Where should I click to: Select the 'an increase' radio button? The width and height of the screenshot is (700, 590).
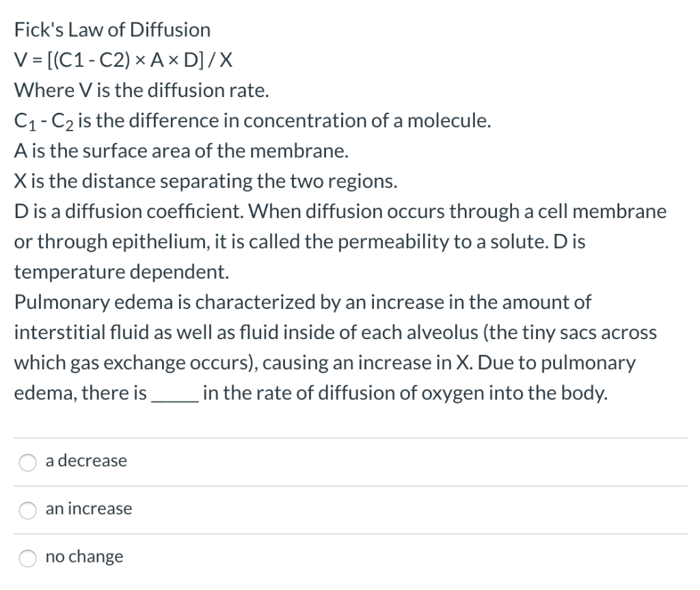27,510
